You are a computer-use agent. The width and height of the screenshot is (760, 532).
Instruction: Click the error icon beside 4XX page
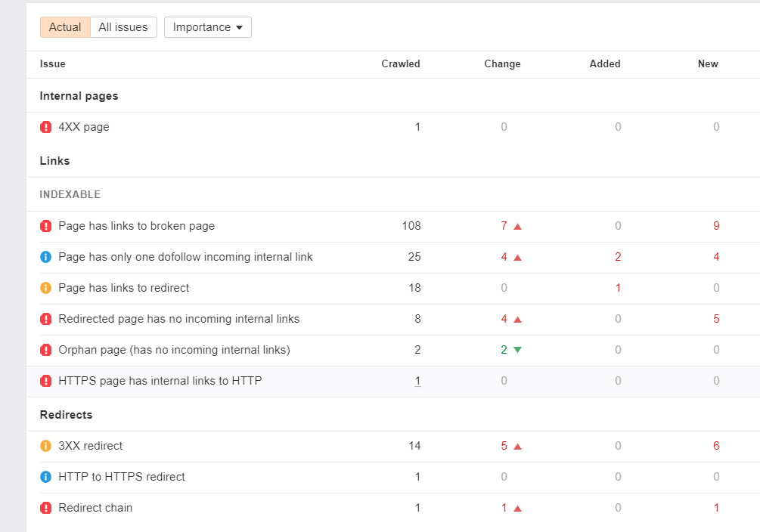45,127
